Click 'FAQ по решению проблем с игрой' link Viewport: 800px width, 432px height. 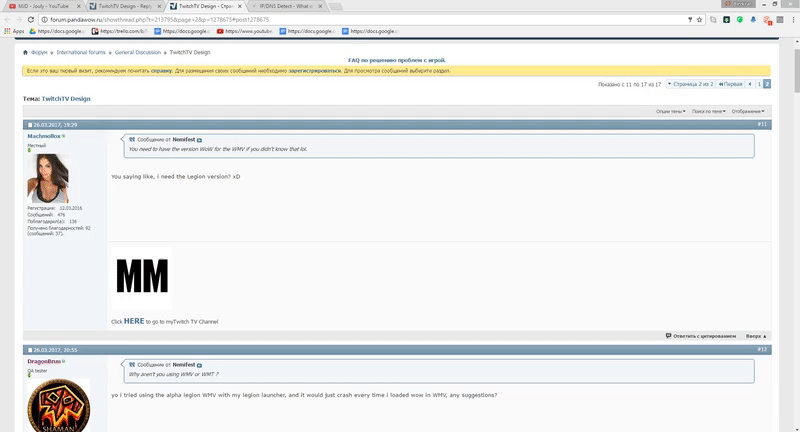click(x=397, y=60)
